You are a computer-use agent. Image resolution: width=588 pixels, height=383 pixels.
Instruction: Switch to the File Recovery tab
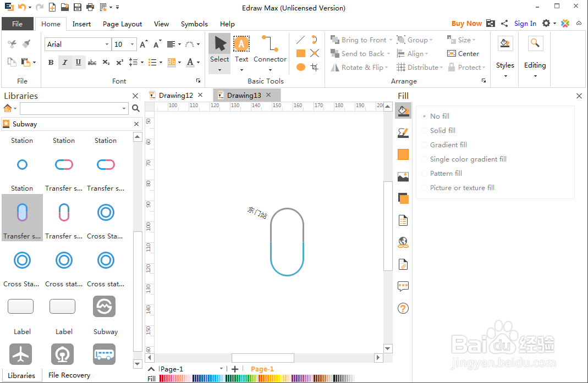[x=69, y=375]
